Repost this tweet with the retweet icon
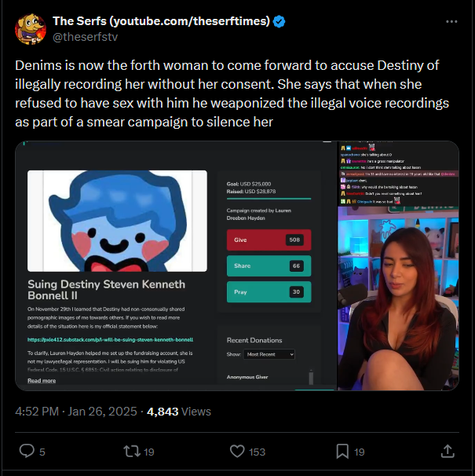Screen dimensions: 475x476 pyautogui.click(x=132, y=451)
